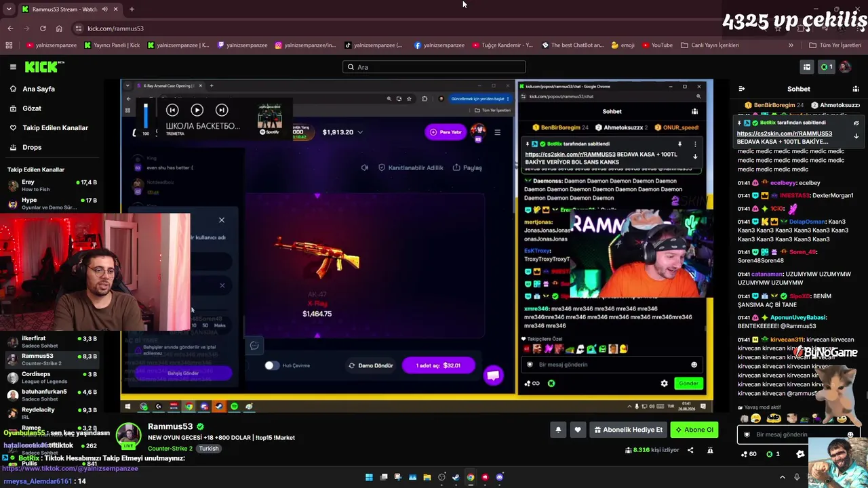Collapse the Sohbet chat panel
The image size is (868, 488).
coord(742,89)
